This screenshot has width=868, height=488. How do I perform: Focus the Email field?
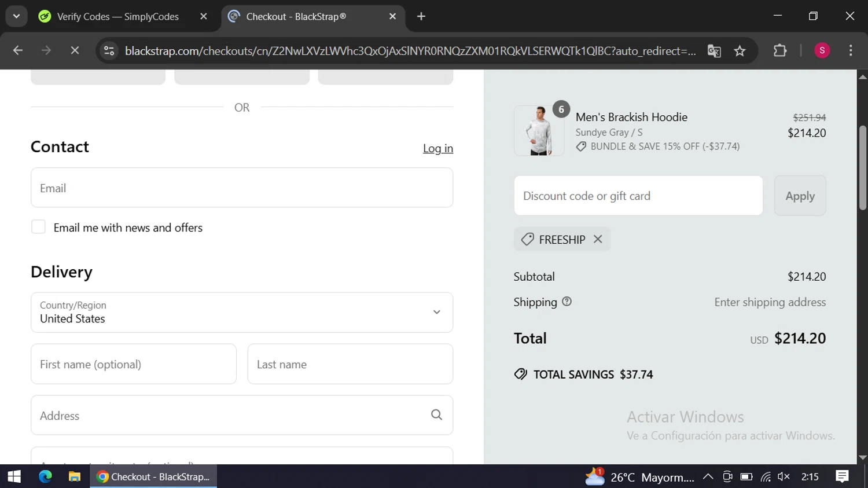tap(242, 188)
